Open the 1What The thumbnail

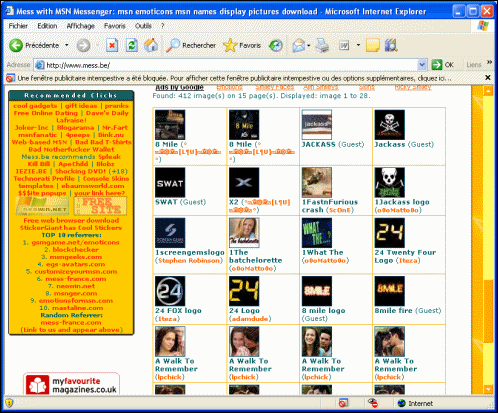(317, 233)
